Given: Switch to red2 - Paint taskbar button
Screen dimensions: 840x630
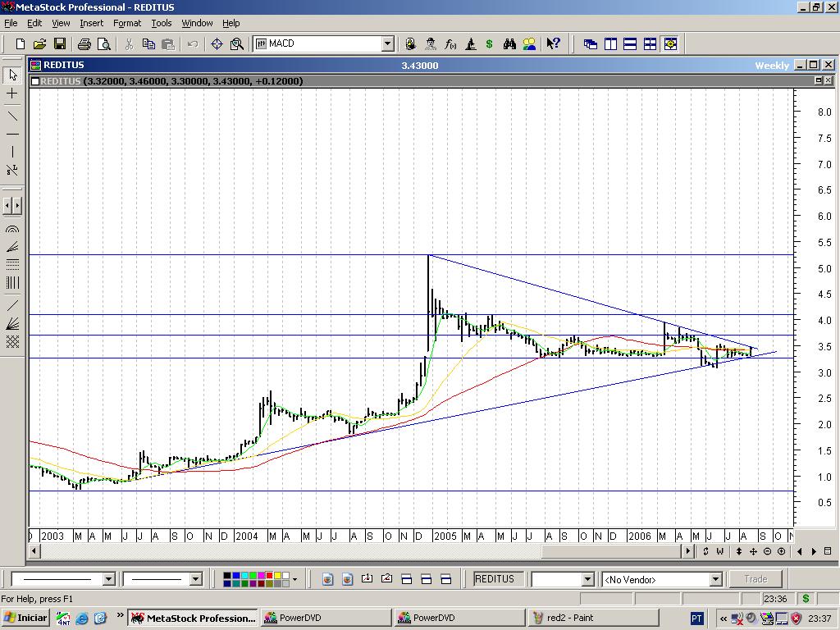Looking at the screenshot, I should pyautogui.click(x=592, y=618).
